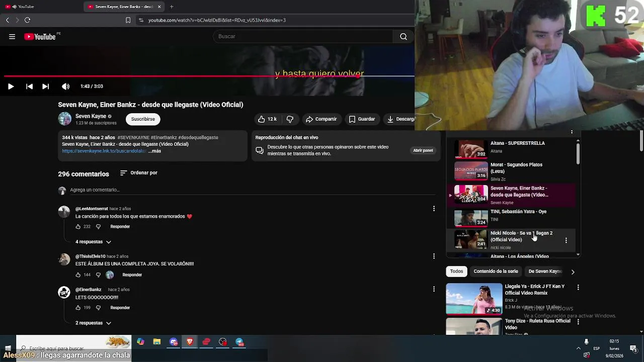Screen dimensions: 644x362
Task: Open @EinerBankz profile avatar
Action: [64, 293]
